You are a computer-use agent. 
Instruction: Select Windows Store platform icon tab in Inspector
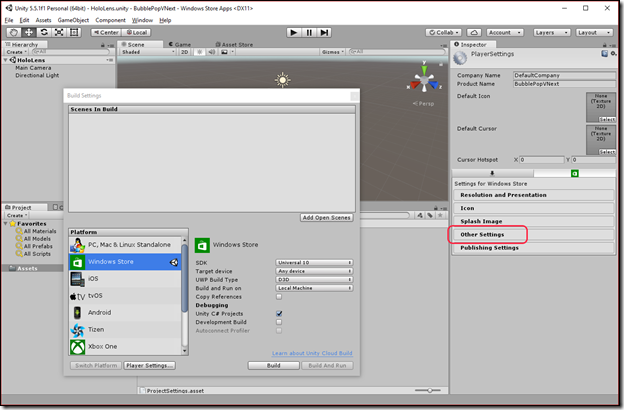pos(575,173)
